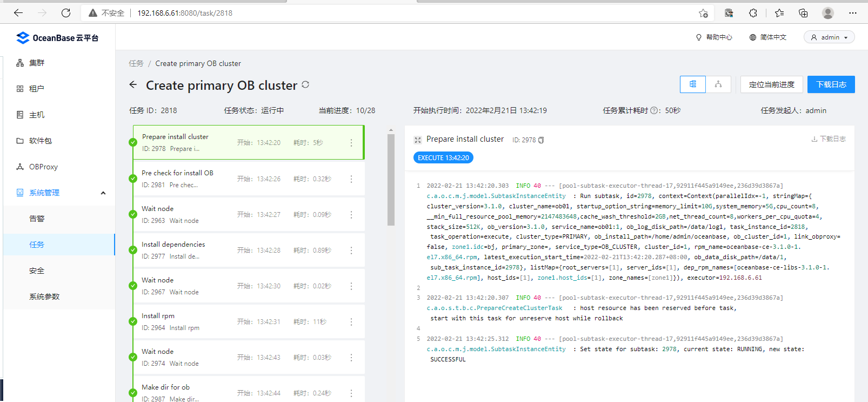The width and height of the screenshot is (868, 402).
Task: Select the Prepare install cluster subtask
Action: coord(249,143)
